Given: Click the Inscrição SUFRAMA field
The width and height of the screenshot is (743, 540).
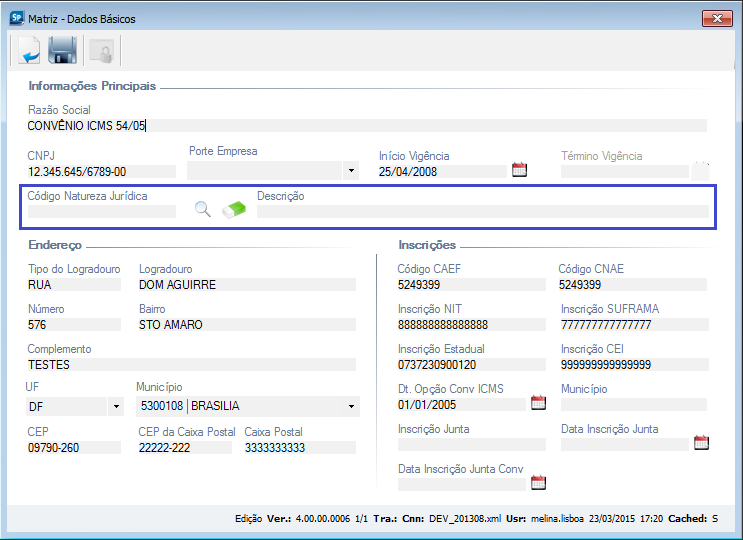Looking at the screenshot, I should click(632, 324).
